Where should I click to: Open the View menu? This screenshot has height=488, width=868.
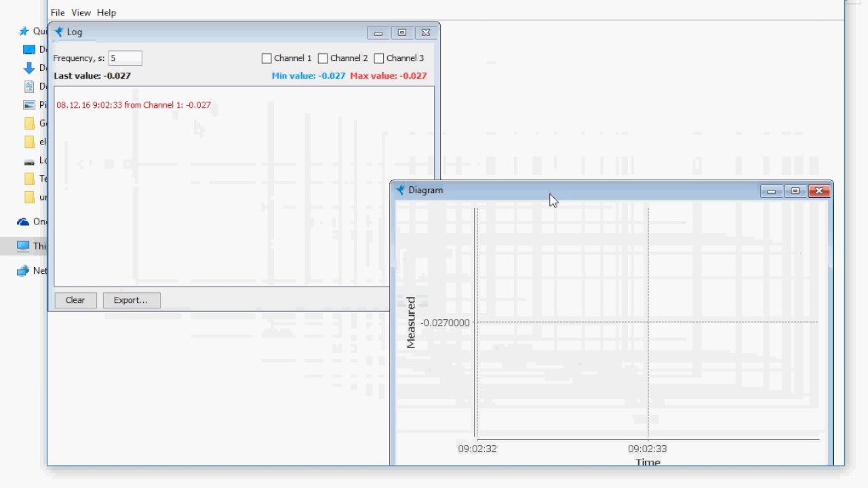tap(81, 12)
